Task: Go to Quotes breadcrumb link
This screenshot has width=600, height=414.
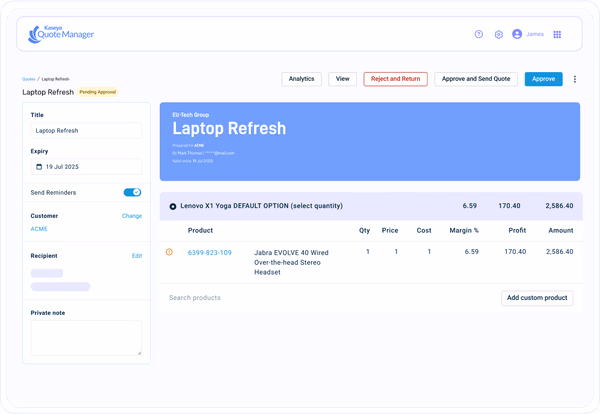Action: coord(29,79)
